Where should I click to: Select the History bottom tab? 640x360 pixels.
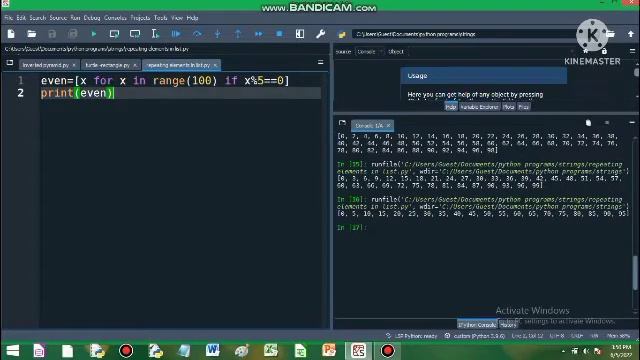508,325
